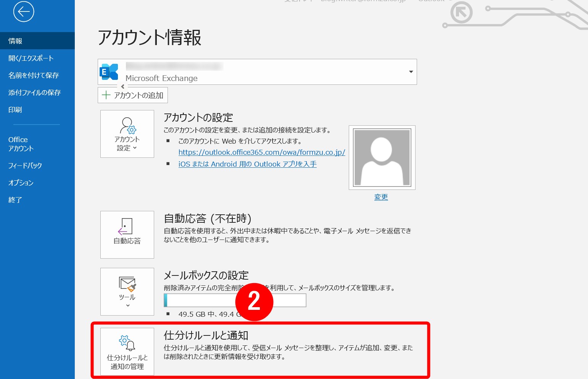This screenshot has height=379, width=588.
Task: Click the 仕分けルールと通知 heading
Action: [206, 335]
